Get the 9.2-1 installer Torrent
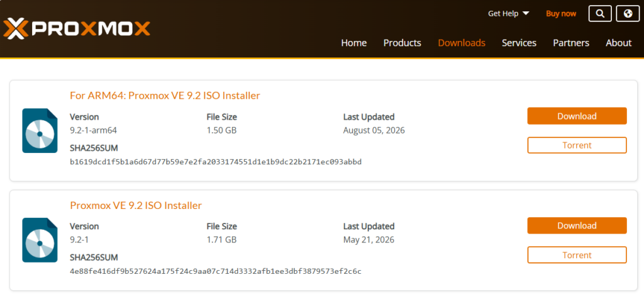The width and height of the screenshot is (644, 294). (577, 255)
